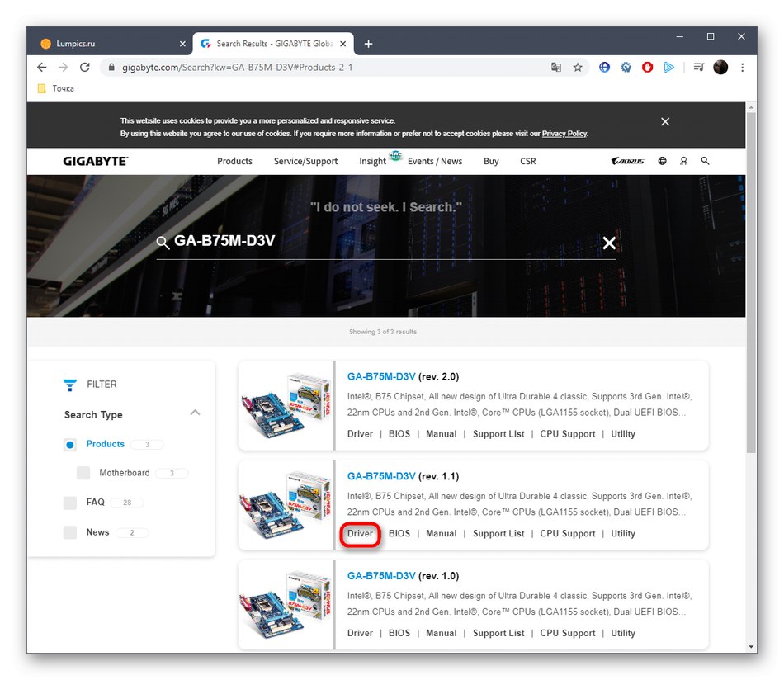Open the AORUS brand logo link
Viewport: 784px width, 680px height.
[627, 161]
